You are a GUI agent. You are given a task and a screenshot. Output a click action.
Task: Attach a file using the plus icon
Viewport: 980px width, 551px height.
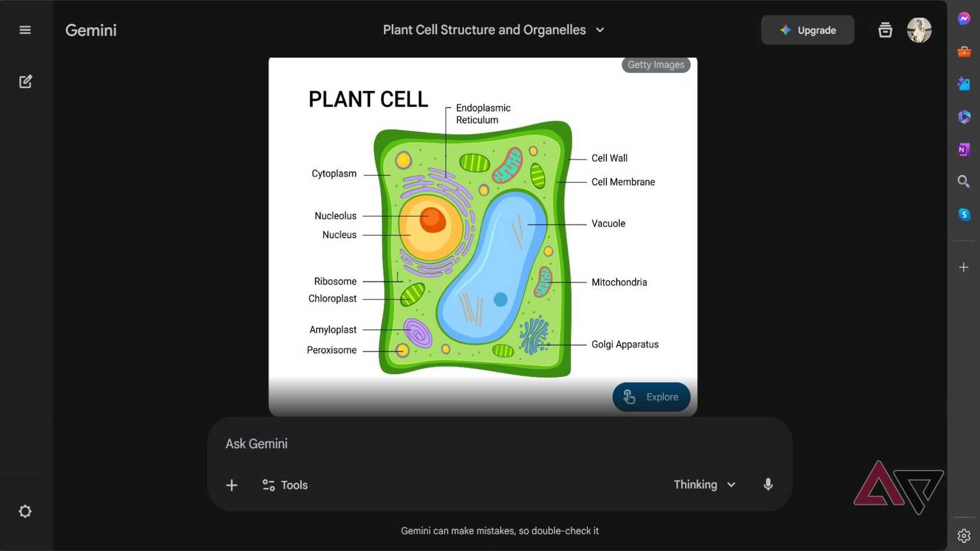pos(231,484)
